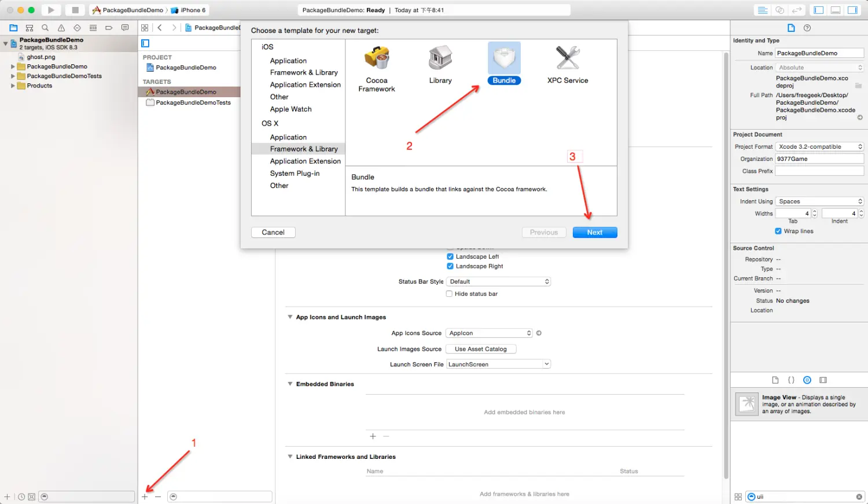The height and width of the screenshot is (504, 868).
Task: Select OS X Application Extension category
Action: [x=305, y=161]
